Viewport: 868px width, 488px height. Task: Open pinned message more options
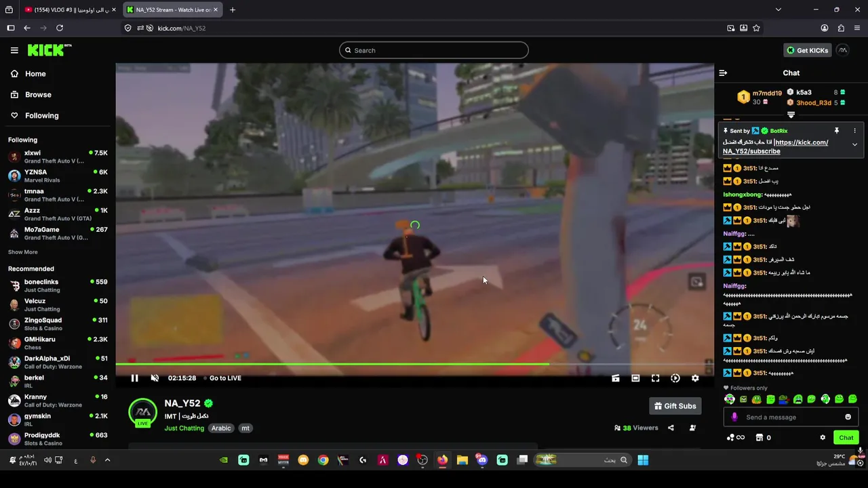[x=854, y=131]
